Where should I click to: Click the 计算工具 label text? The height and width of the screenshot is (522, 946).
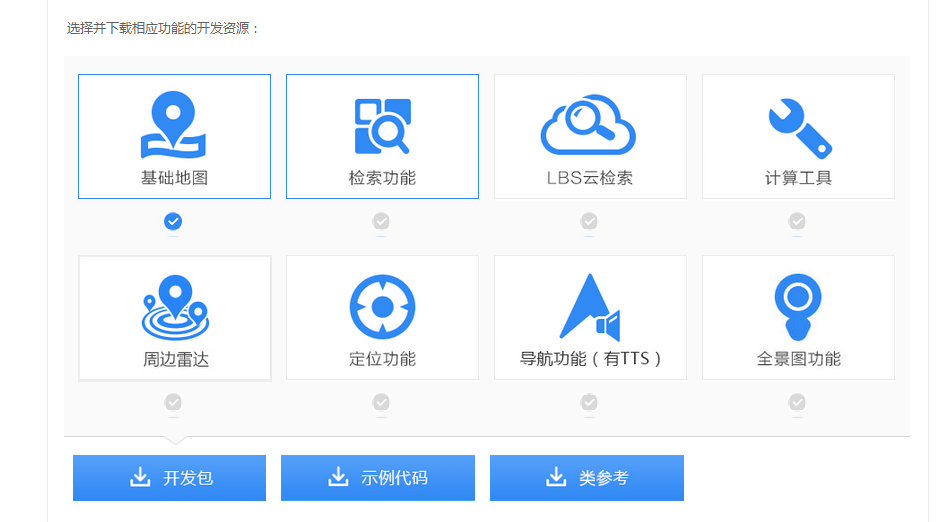point(798,178)
